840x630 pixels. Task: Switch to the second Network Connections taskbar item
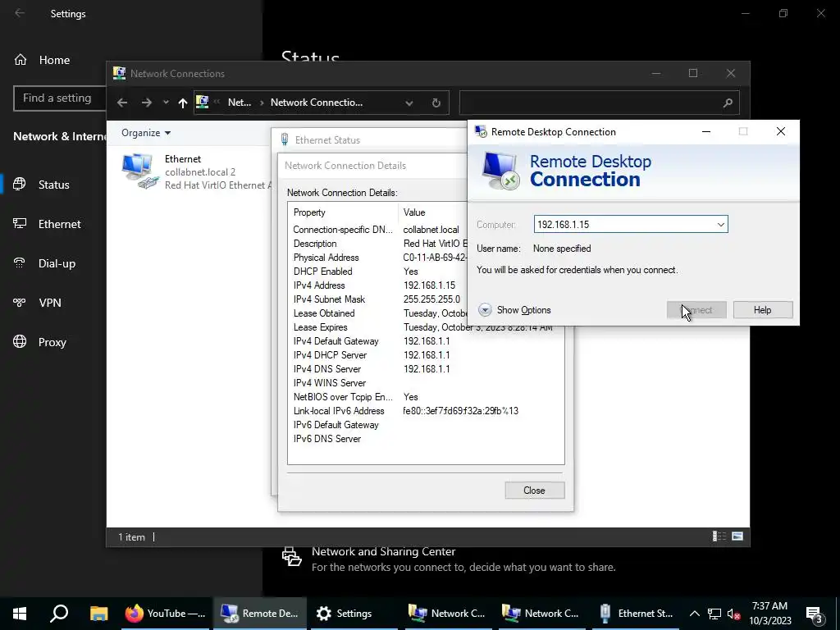click(541, 614)
